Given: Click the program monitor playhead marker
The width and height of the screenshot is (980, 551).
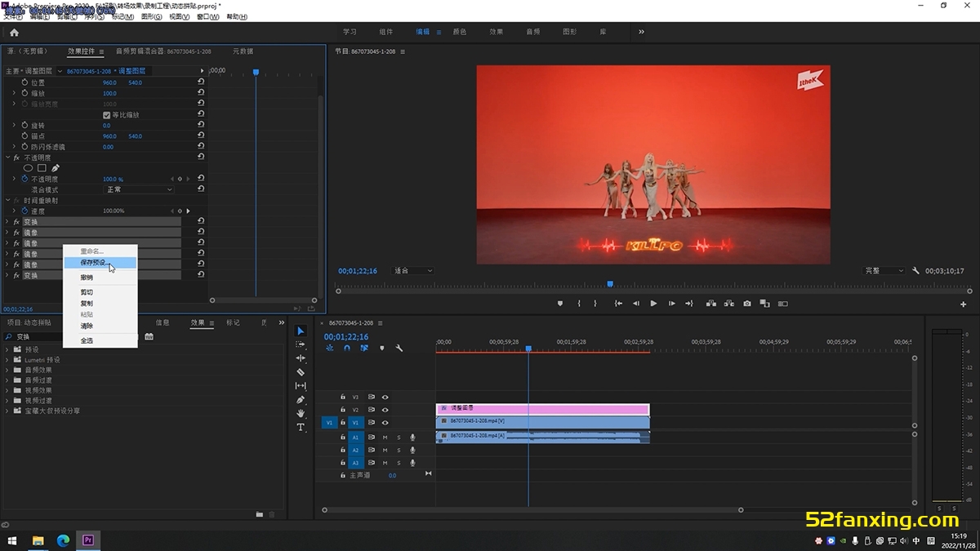Looking at the screenshot, I should coord(610,284).
